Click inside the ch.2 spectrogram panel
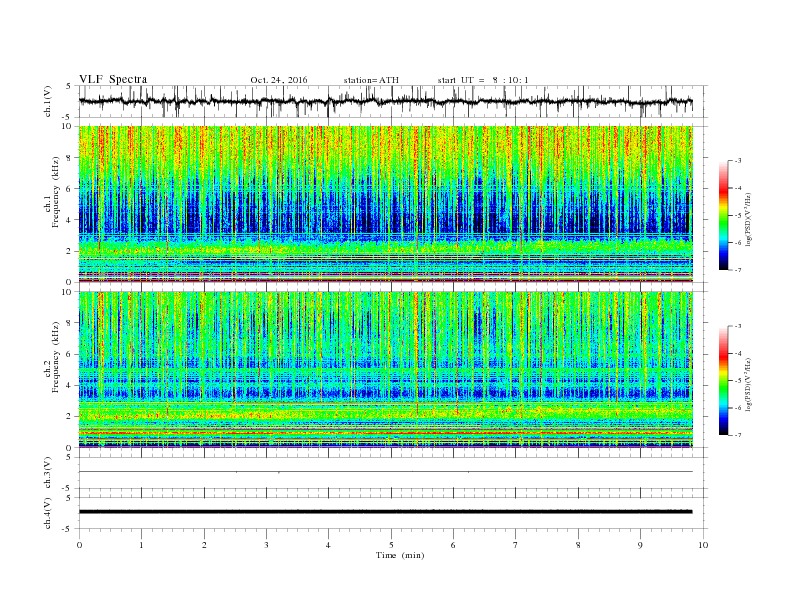 385,369
